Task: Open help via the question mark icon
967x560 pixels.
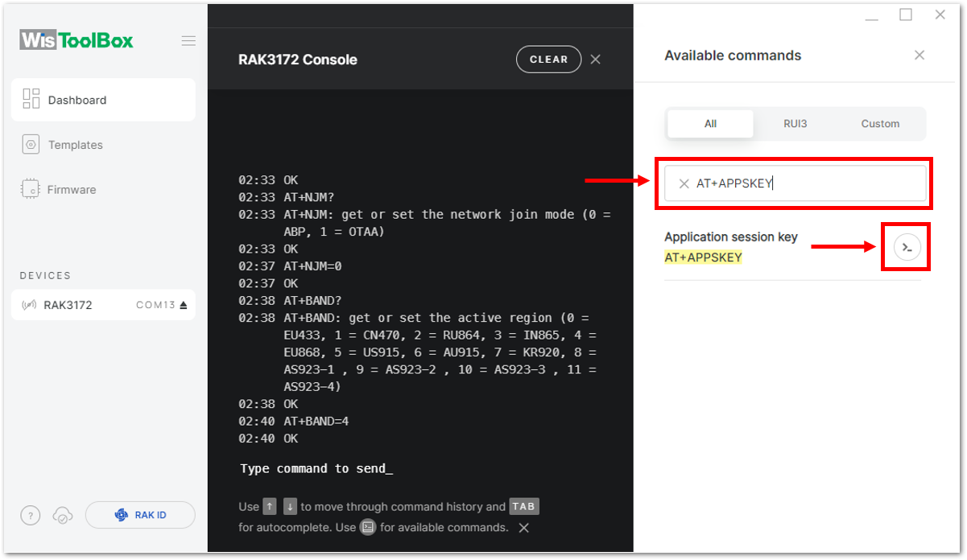Action: [30, 515]
